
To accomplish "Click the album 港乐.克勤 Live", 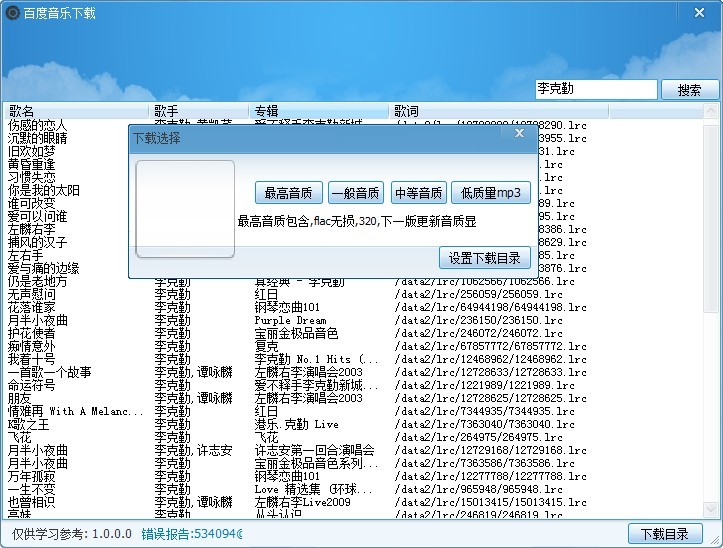I will pos(296,424).
